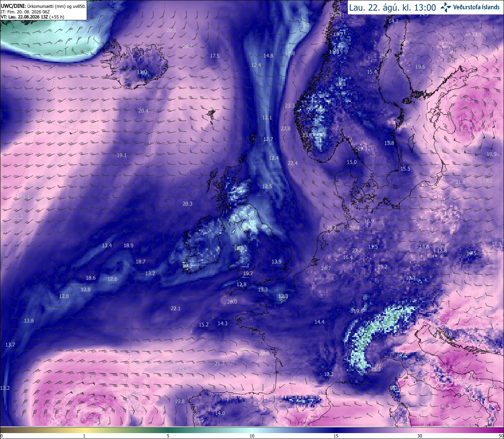Click the 19.1 value in the Atlantic

tap(122, 155)
